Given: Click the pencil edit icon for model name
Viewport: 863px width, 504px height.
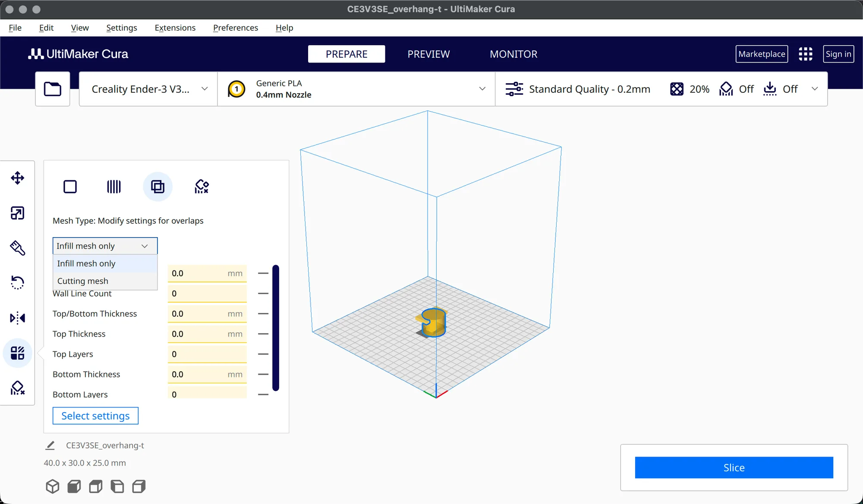Looking at the screenshot, I should [x=50, y=445].
